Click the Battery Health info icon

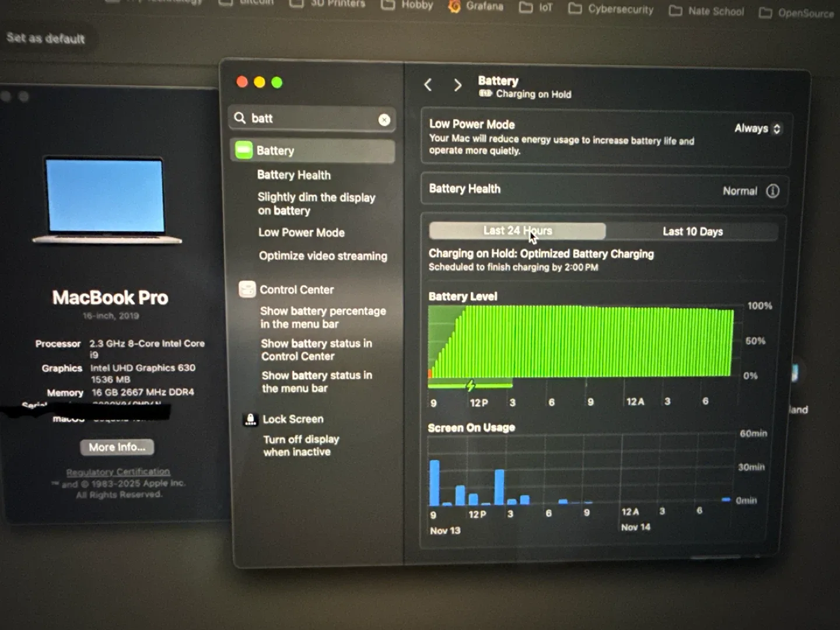click(773, 191)
